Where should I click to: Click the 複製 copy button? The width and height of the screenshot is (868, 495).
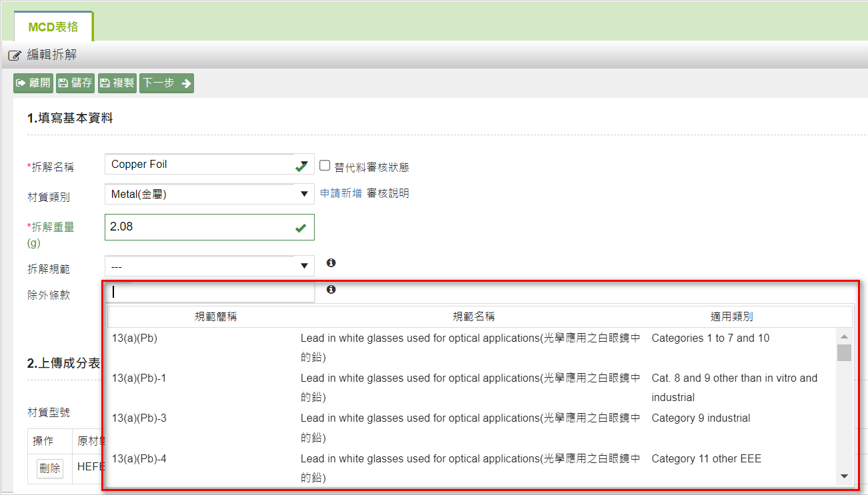point(117,83)
